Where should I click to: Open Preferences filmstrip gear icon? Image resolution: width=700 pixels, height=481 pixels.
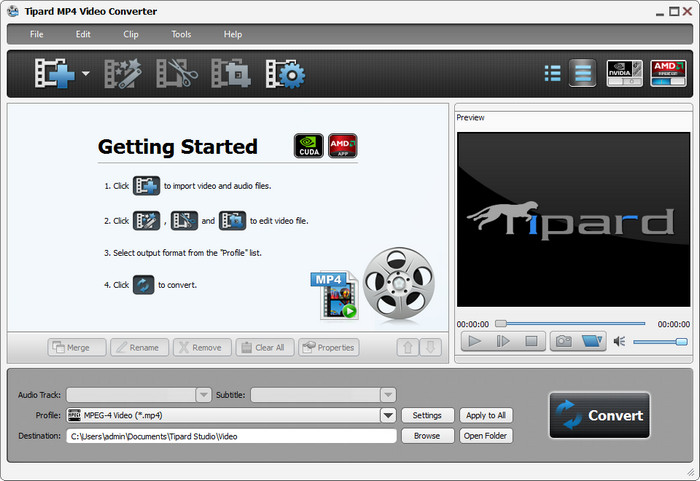pos(285,74)
